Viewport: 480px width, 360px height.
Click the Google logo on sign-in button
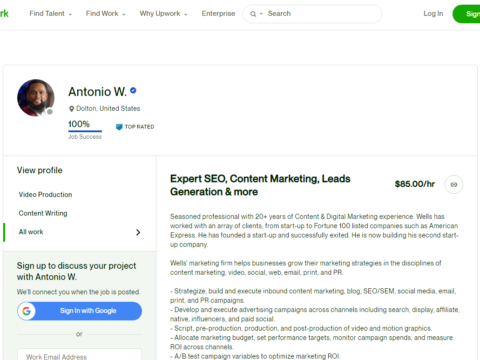[x=26, y=311]
